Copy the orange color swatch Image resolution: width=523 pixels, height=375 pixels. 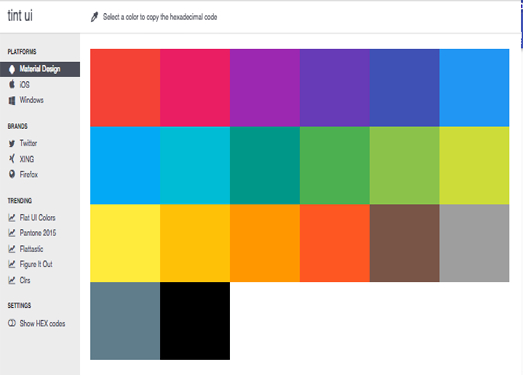[265, 243]
